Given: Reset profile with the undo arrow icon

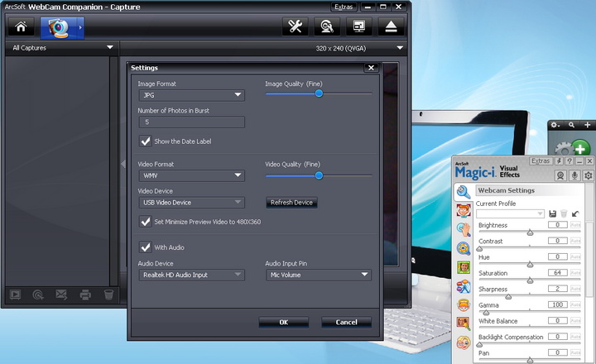Looking at the screenshot, I should (x=575, y=213).
